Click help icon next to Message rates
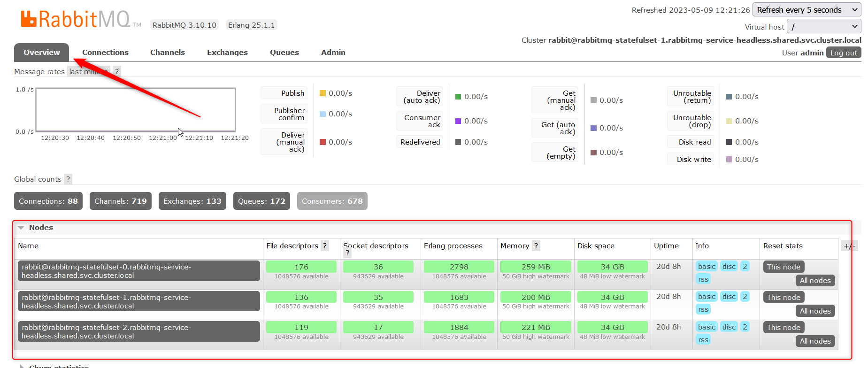Viewport: 868px width, 368px height. click(117, 71)
